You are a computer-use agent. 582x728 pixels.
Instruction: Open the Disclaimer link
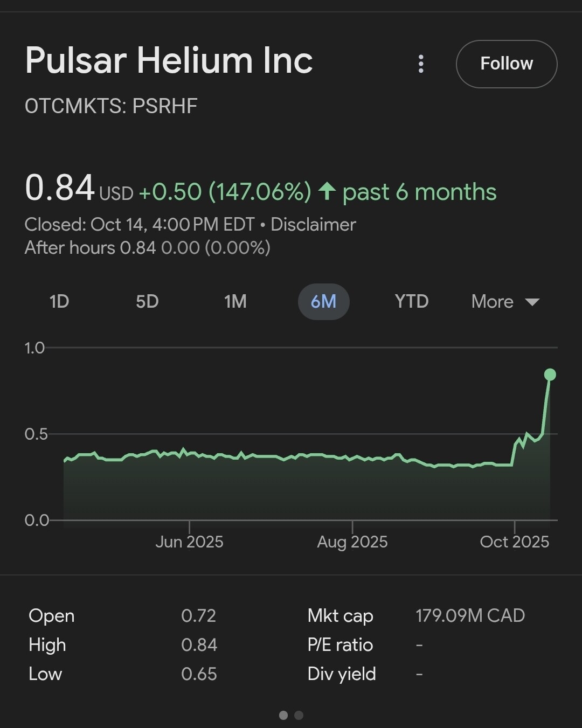(313, 224)
